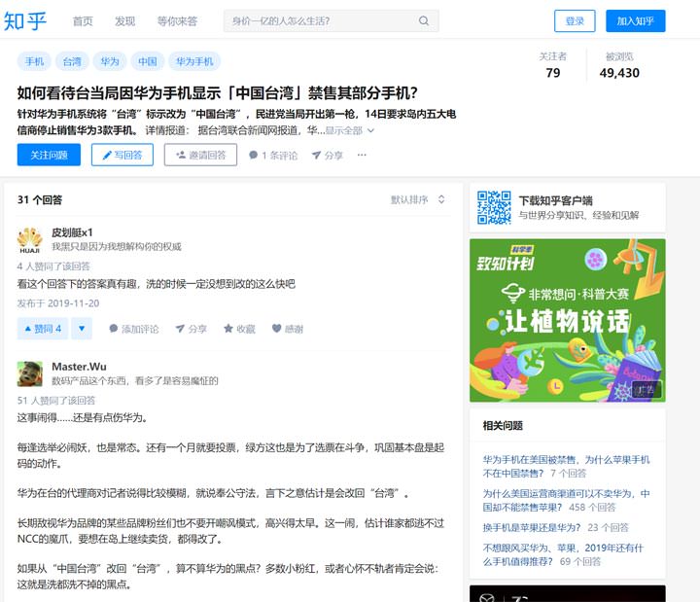Viewport: 700px width, 602px height.
Task: Click the 登录 button
Action: pyautogui.click(x=575, y=20)
